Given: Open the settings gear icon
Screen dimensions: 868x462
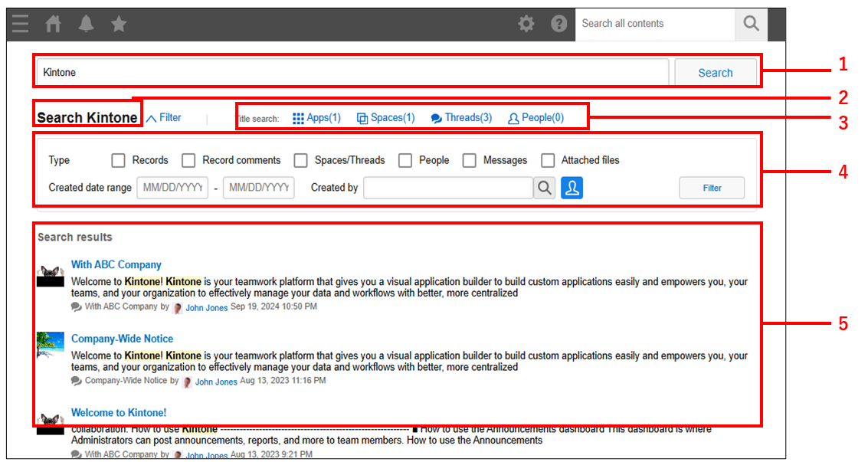Looking at the screenshot, I should click(526, 23).
